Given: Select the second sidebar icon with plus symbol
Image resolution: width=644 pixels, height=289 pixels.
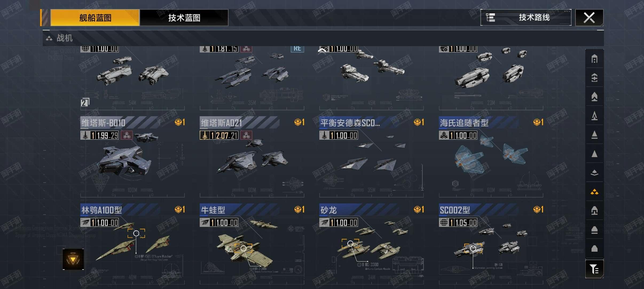Looking at the screenshot, I should [594, 78].
